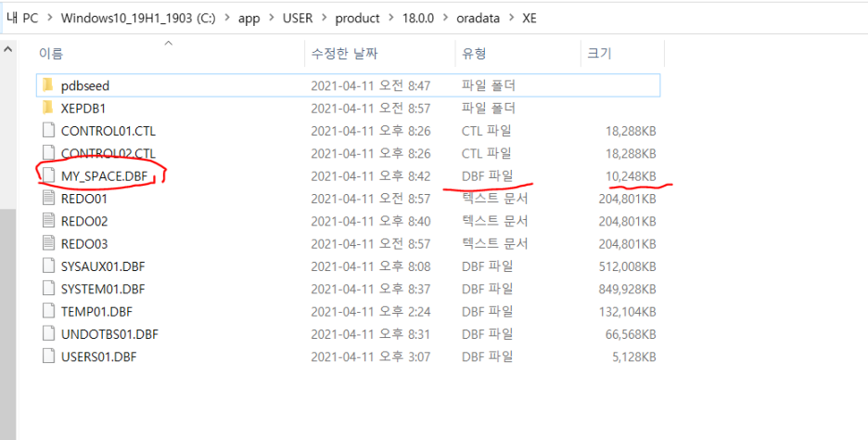Click the USERS01.DBF file icon

tap(49, 356)
